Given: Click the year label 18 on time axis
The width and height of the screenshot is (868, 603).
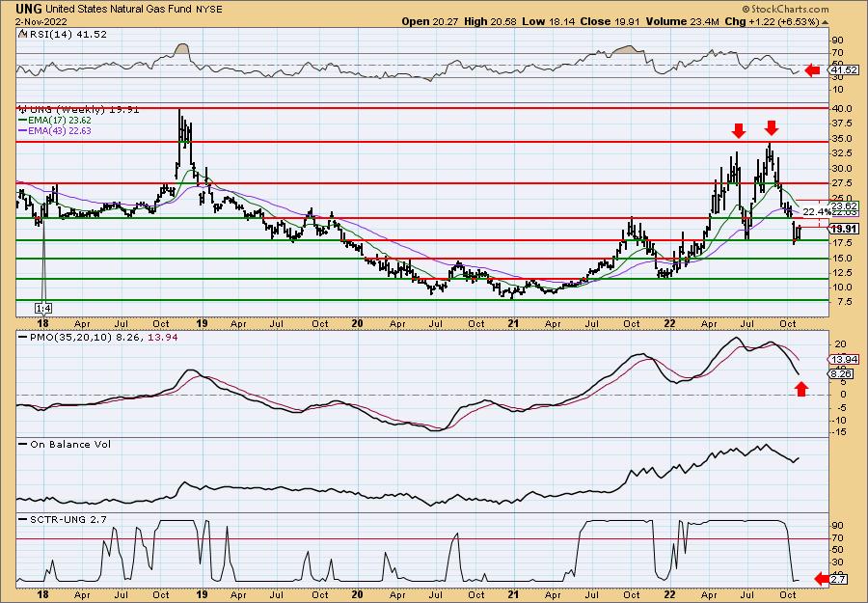Looking at the screenshot, I should pos(43,323).
